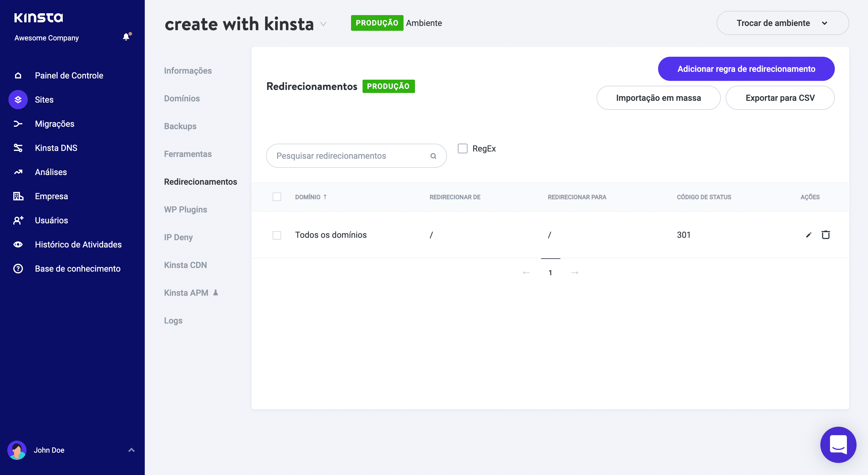This screenshot has width=868, height=475.
Task: Delete the redirect using trash icon
Action: [x=825, y=235]
